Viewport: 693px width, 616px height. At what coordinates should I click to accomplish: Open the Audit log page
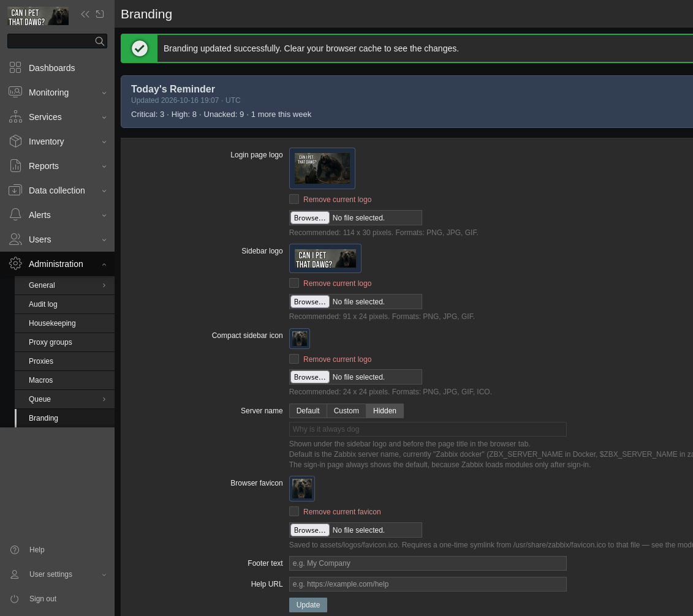(64, 304)
